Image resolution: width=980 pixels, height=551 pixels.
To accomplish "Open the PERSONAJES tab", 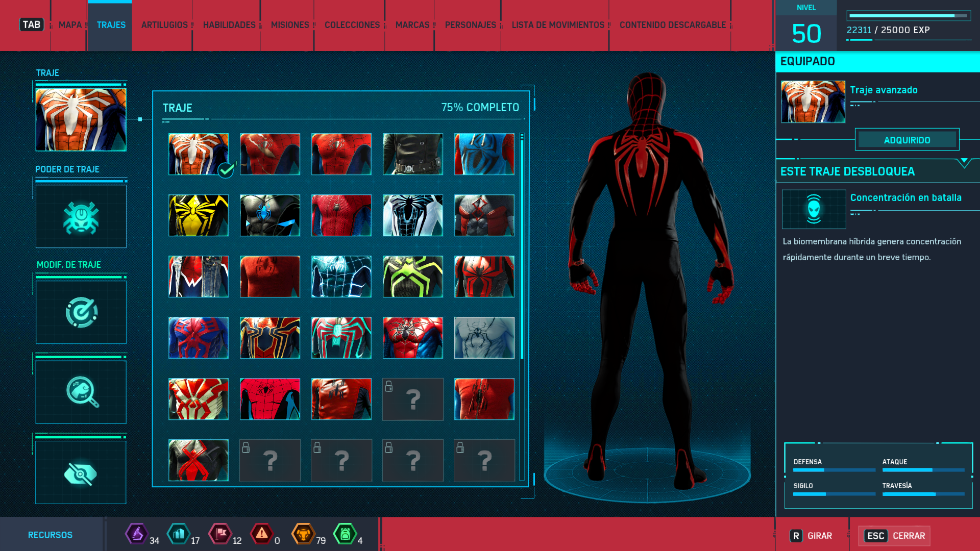I will point(471,25).
